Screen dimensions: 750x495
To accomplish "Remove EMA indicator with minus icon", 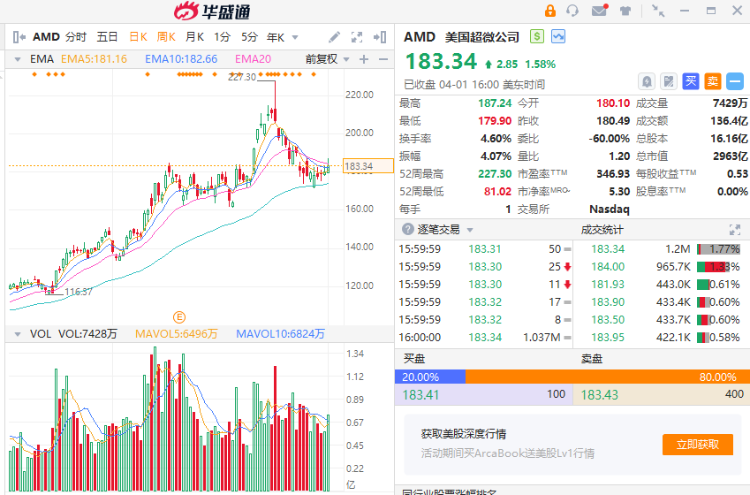I will click(x=383, y=59).
